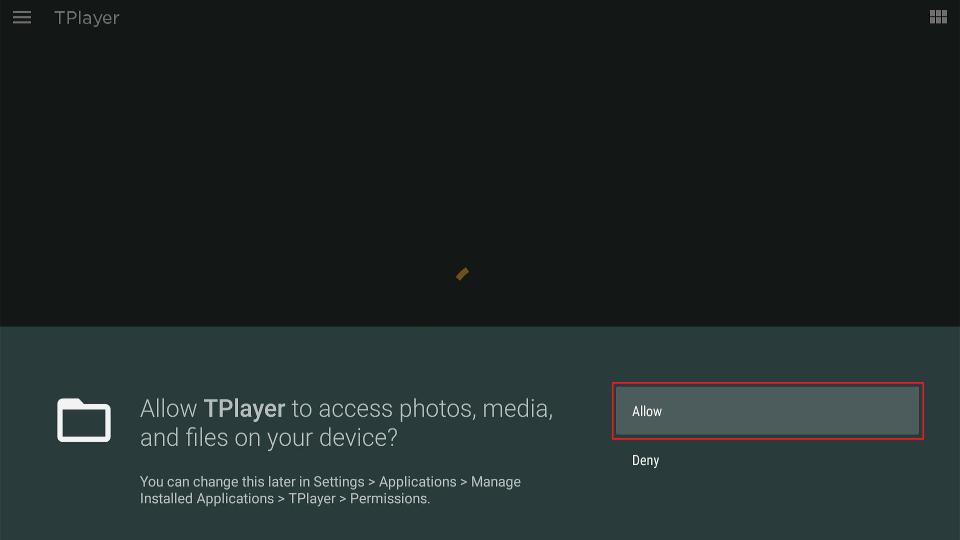
Task: Open the grid view icon at top right
Action: coord(938,17)
